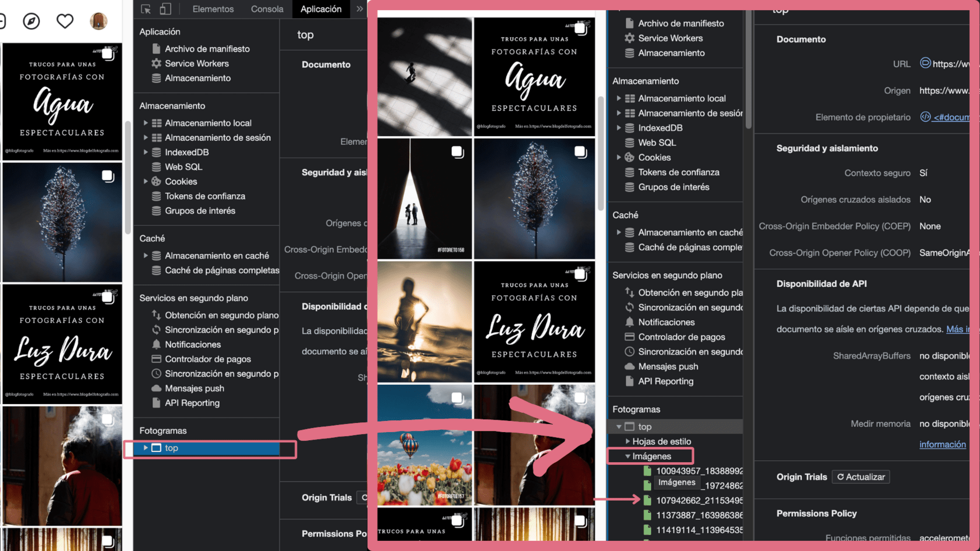Open the Instagram Explore compass icon
This screenshot has width=980, height=551.
click(x=31, y=21)
